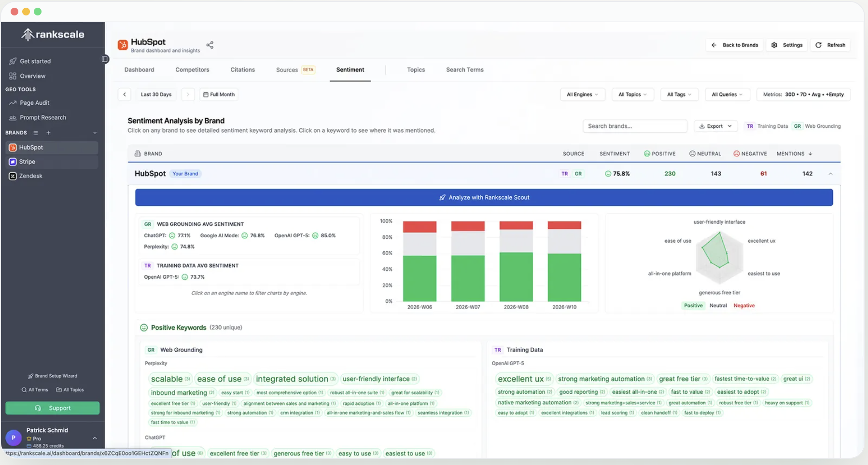Expand the Patrick Schmid account menu

[95, 438]
